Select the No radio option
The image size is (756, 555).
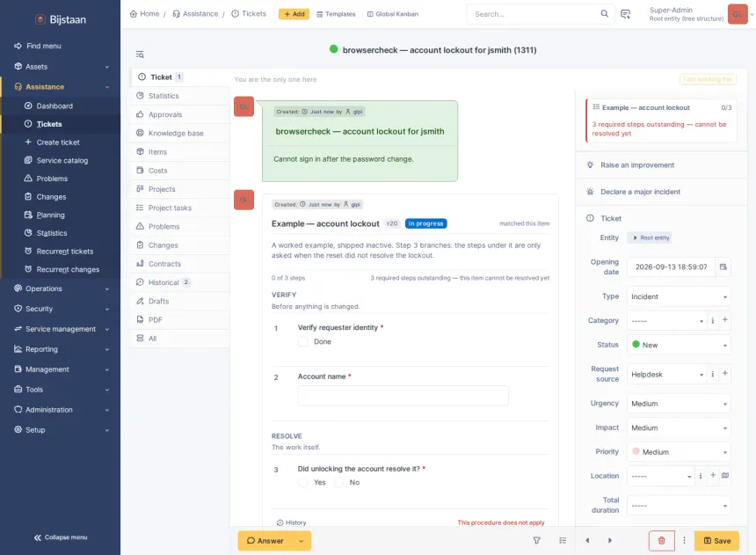(339, 483)
